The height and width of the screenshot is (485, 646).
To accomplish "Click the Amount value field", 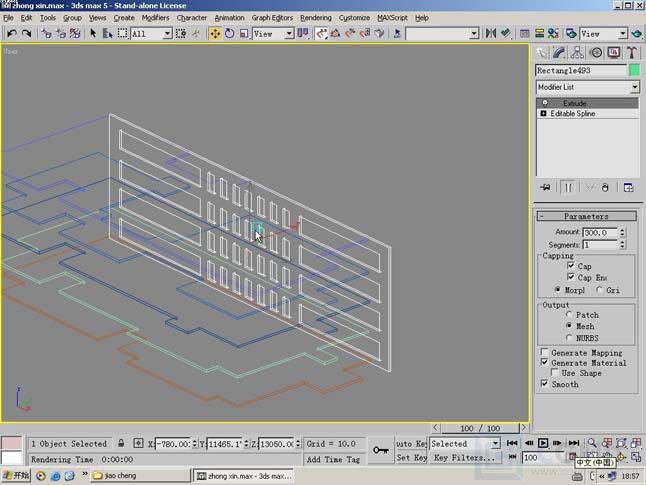I will (x=600, y=233).
